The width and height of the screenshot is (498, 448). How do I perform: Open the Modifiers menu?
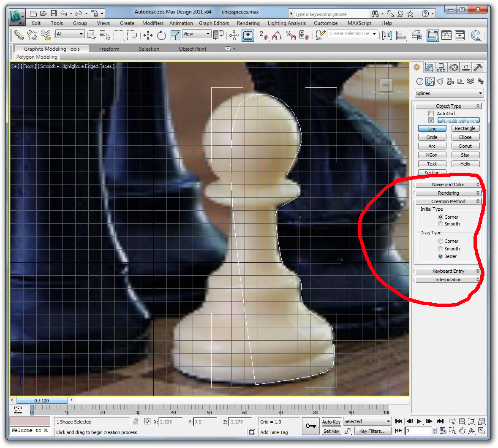[x=152, y=23]
